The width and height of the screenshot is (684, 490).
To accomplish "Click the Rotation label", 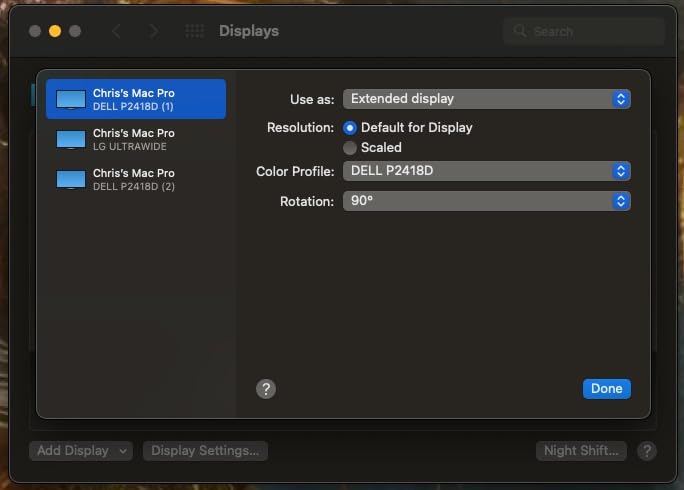I will pos(307,202).
